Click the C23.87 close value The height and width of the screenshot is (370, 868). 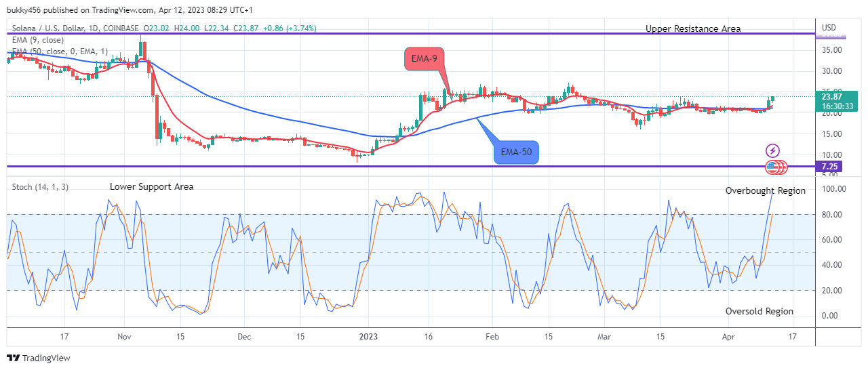coord(248,28)
